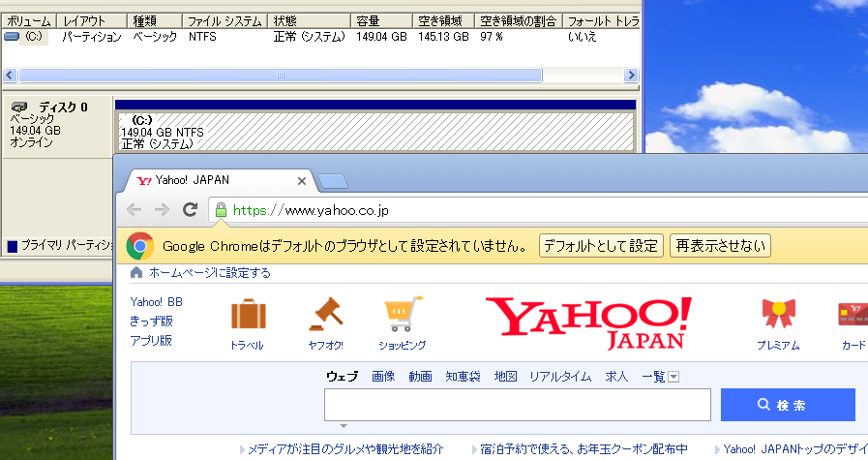Select the リアルタイム search tab

(560, 377)
